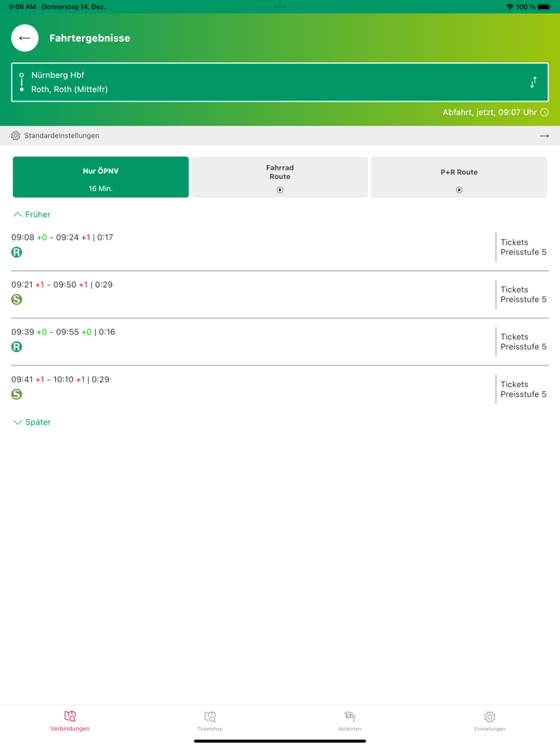The image size is (560, 747).
Task: Open Tickets Preisstufe 5 for 09:41 trip
Action: [x=523, y=389]
